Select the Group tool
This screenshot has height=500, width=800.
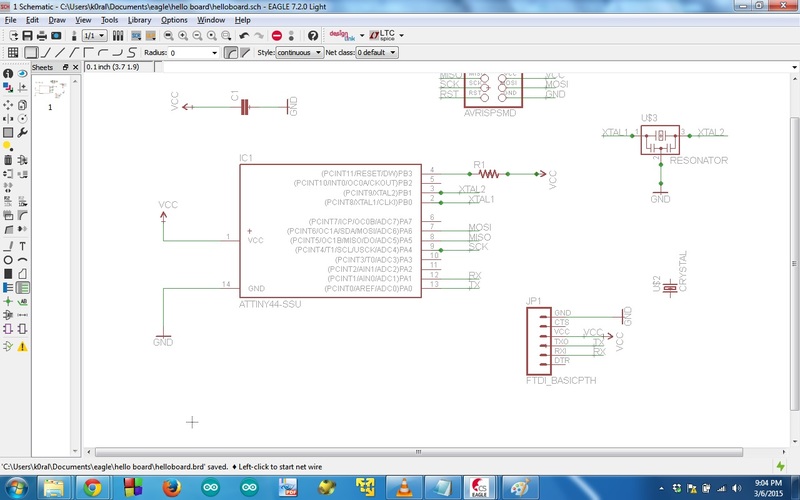(8, 133)
